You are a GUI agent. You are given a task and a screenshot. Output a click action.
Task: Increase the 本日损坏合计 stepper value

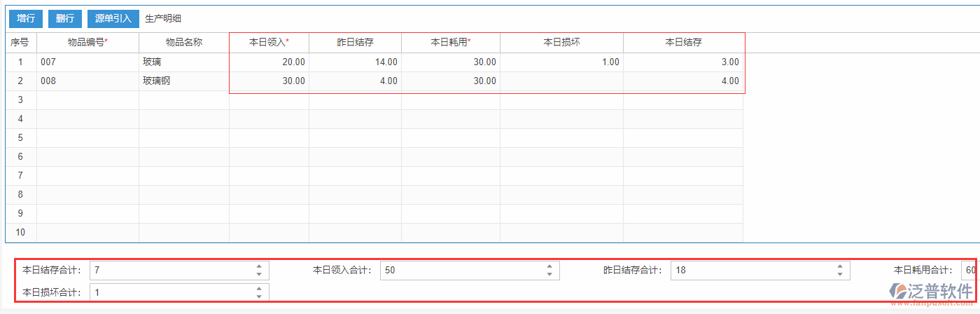click(259, 288)
